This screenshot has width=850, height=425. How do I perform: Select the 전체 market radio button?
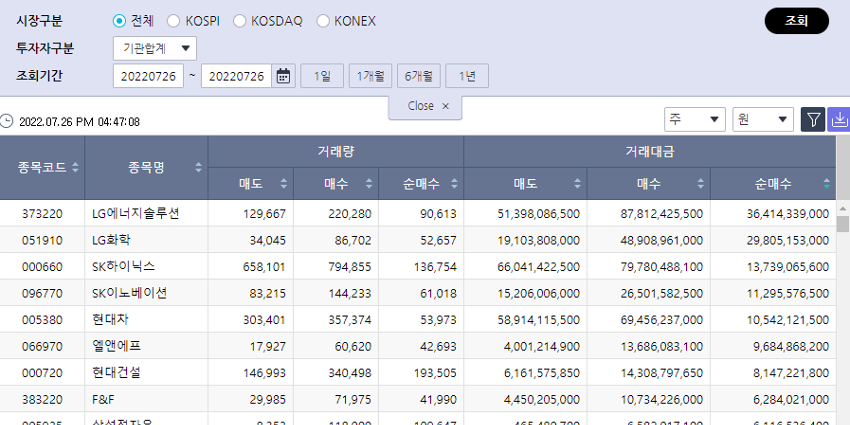point(120,21)
